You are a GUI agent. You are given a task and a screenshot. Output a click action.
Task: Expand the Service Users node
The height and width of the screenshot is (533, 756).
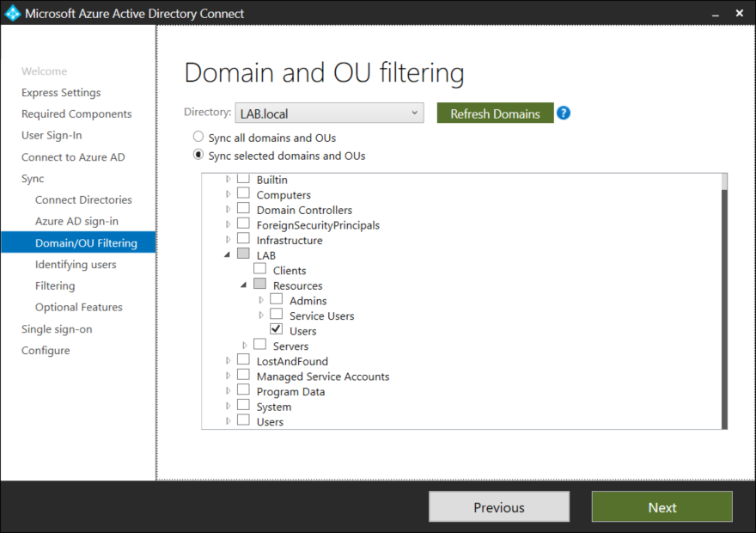click(x=261, y=315)
